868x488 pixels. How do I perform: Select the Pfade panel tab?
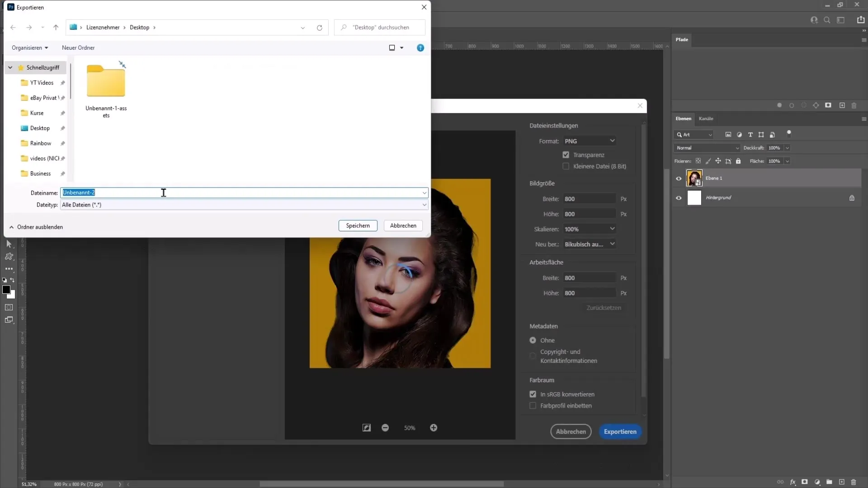tap(682, 40)
